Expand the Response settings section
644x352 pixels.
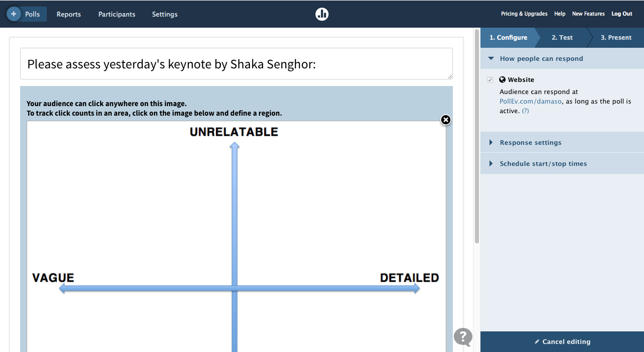[562, 143]
